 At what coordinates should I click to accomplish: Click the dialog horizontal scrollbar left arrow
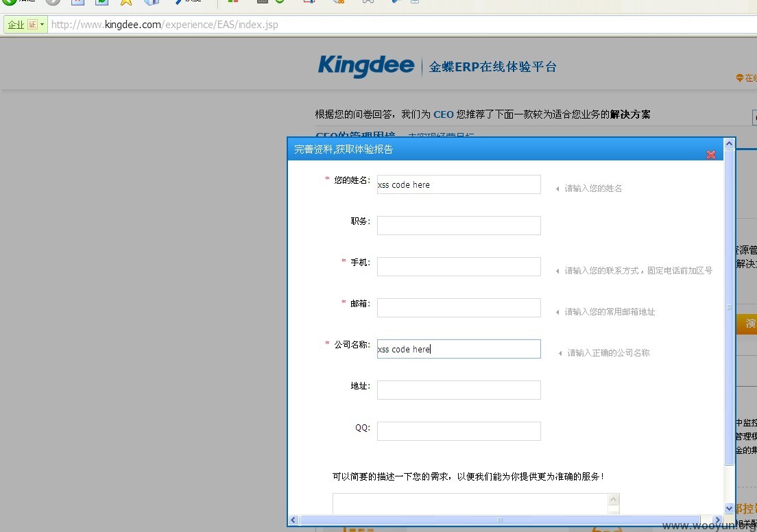point(293,520)
